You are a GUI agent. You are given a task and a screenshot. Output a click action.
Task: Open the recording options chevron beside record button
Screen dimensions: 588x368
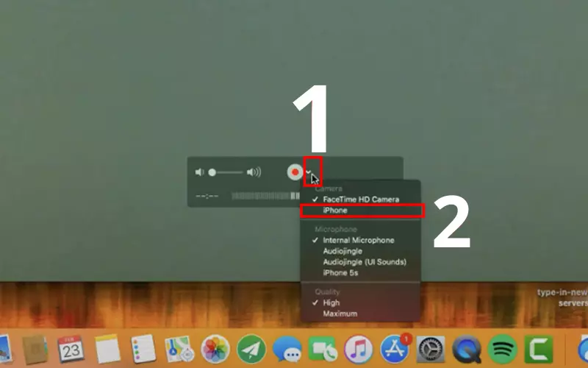(x=309, y=172)
